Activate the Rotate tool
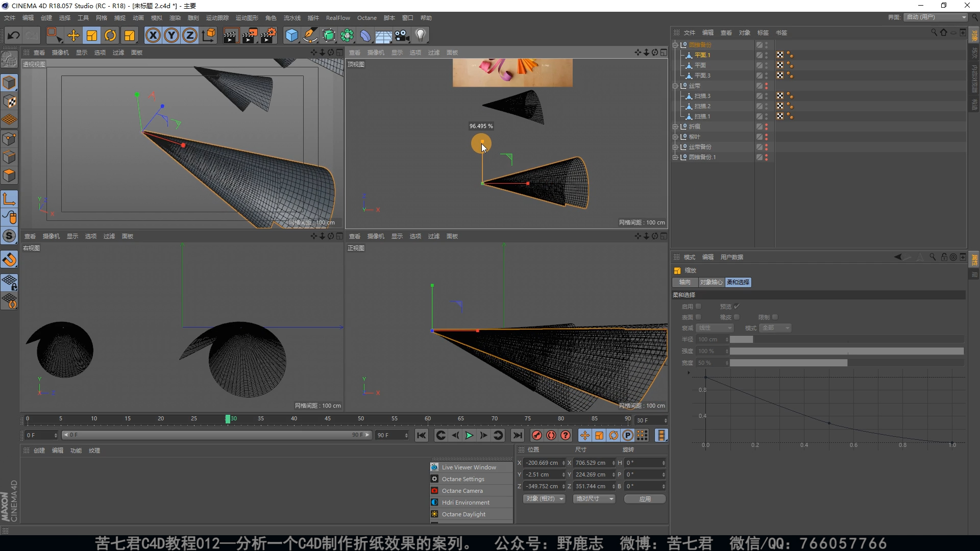This screenshot has width=980, height=551. point(110,35)
